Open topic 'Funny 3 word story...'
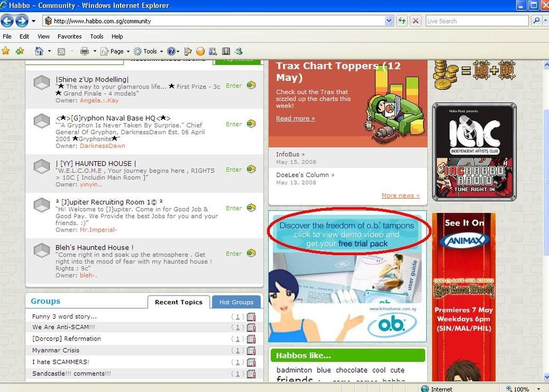The image size is (549, 392). [64, 316]
